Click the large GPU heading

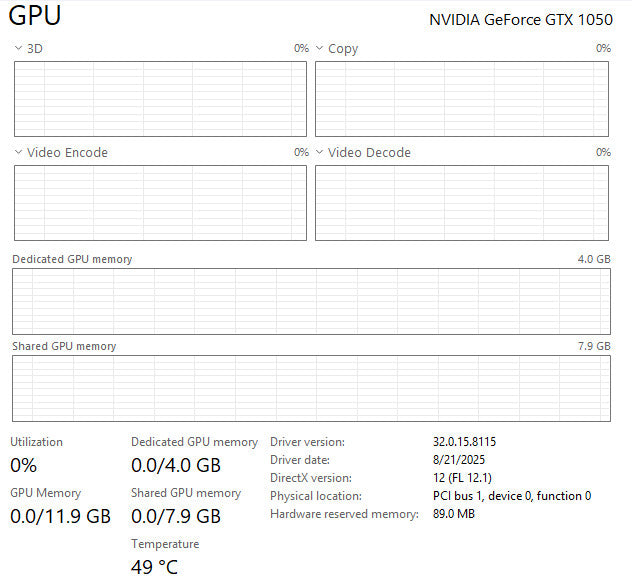pyautogui.click(x=36, y=17)
